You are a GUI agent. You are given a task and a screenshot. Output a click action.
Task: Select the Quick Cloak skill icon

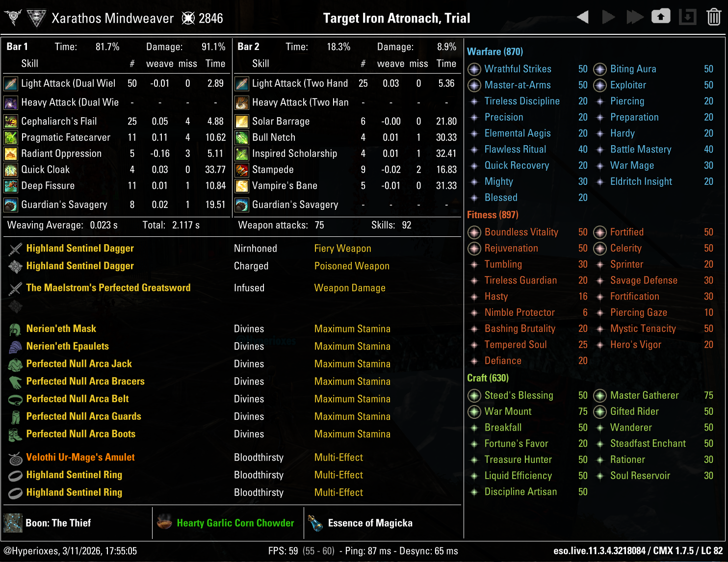coord(10,170)
